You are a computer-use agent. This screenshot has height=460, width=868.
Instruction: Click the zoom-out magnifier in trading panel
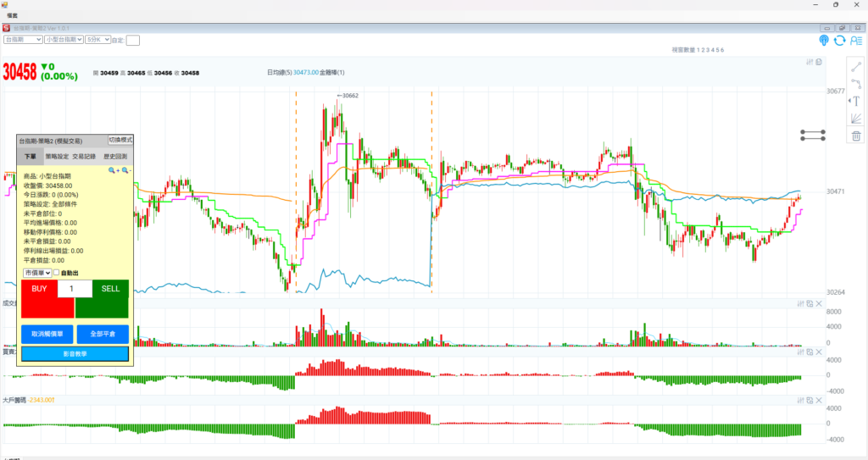(x=126, y=170)
